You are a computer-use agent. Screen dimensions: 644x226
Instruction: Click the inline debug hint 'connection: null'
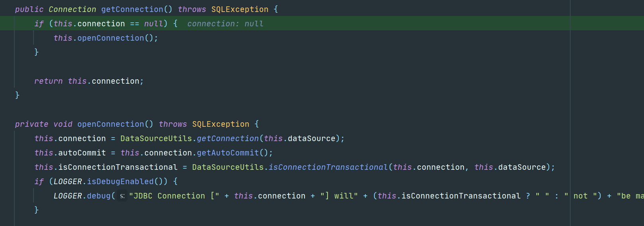(225, 24)
